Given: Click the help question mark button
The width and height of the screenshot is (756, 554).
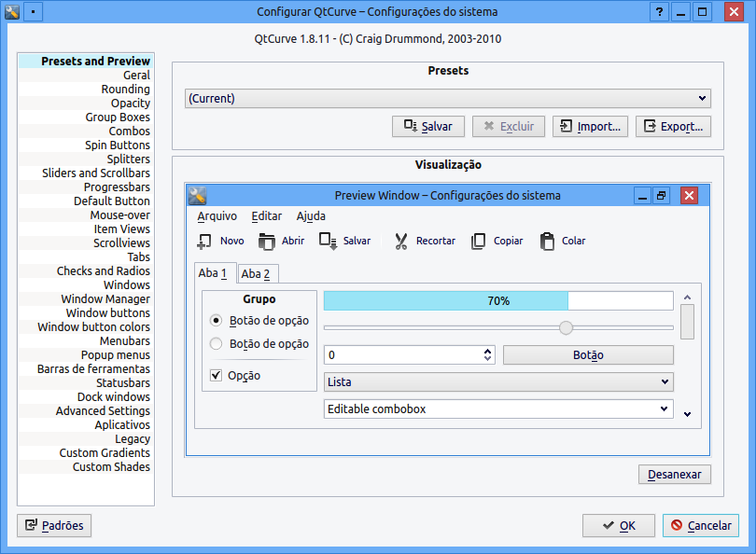Looking at the screenshot, I should pyautogui.click(x=659, y=11).
